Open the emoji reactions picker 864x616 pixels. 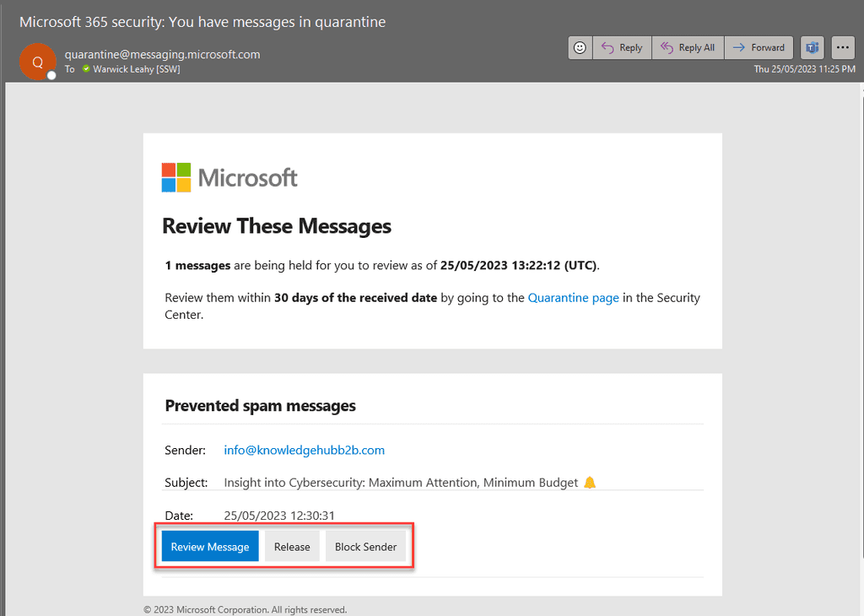pos(580,47)
